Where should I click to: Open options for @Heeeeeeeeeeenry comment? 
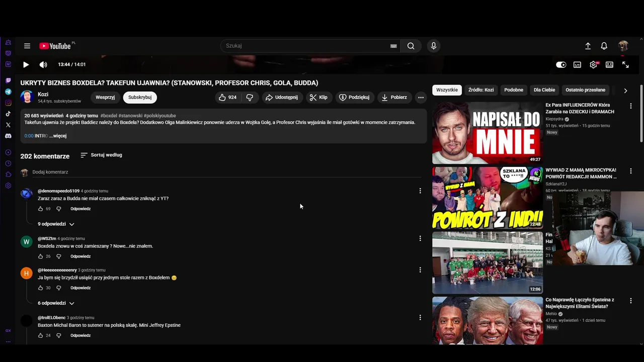pos(420,270)
